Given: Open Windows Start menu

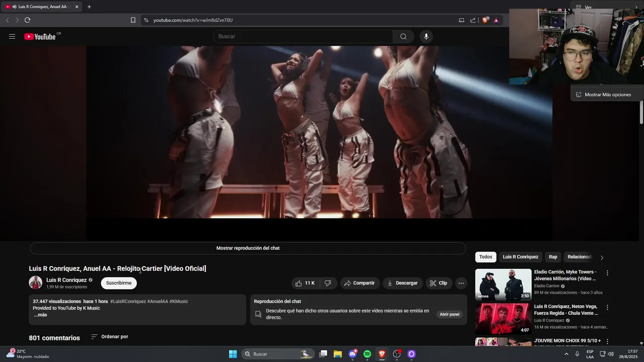Looking at the screenshot, I should click(233, 354).
